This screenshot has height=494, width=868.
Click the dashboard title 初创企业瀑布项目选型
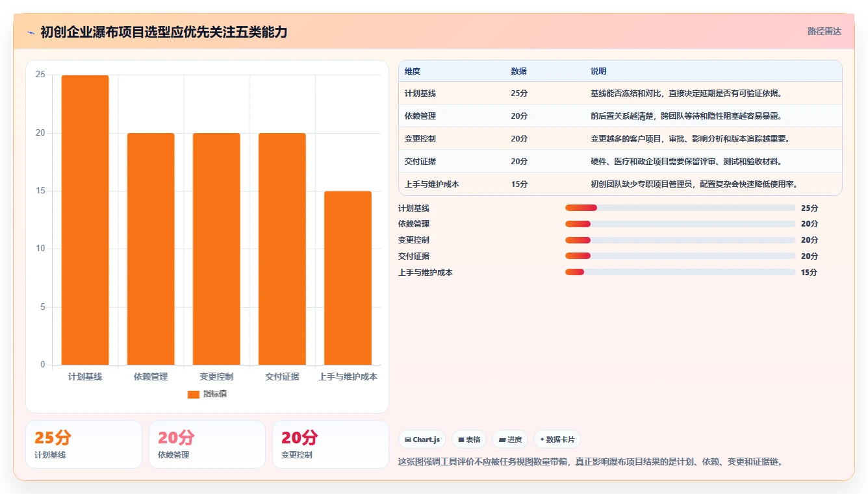pyautogui.click(x=164, y=32)
